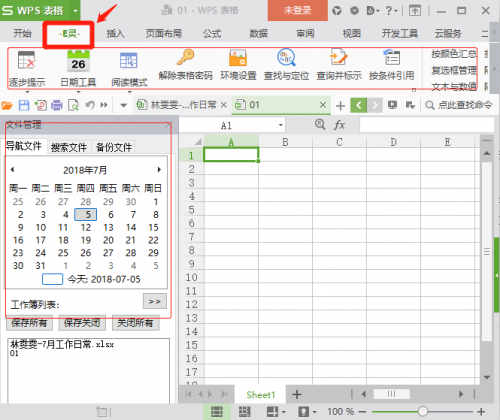
Task: Open the Name Box A1 dropdown
Action: 281,125
